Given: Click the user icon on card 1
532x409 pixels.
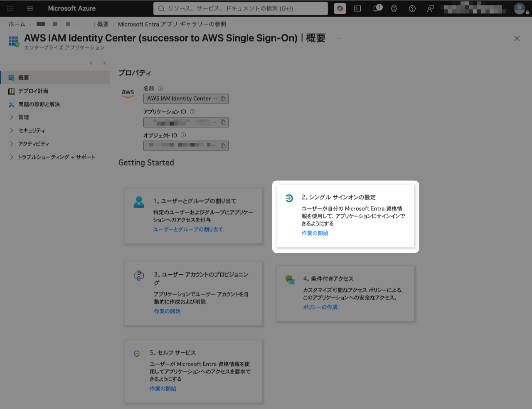Looking at the screenshot, I should [139, 202].
